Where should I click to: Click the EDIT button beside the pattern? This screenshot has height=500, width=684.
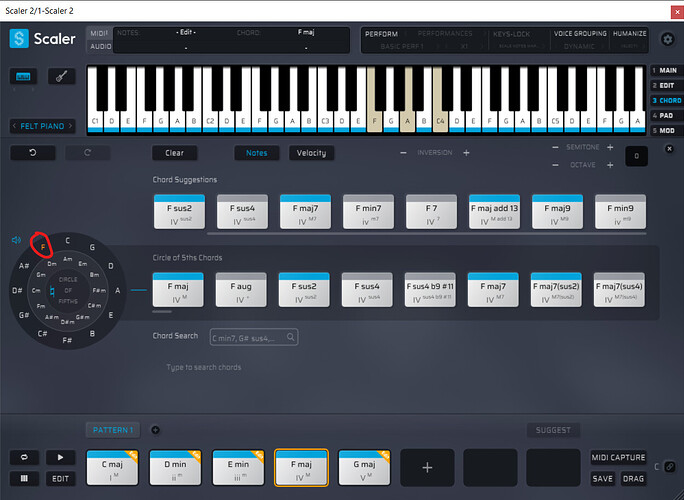click(x=60, y=479)
